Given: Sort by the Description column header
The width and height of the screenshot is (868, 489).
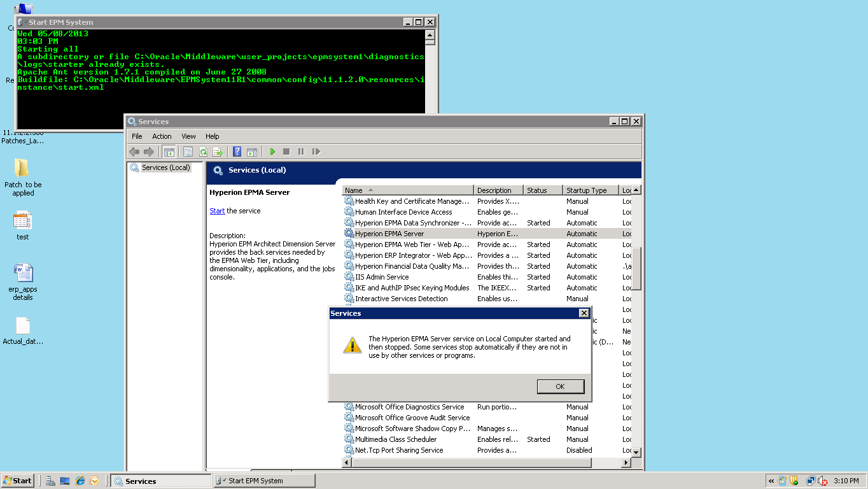Looking at the screenshot, I should (x=499, y=190).
